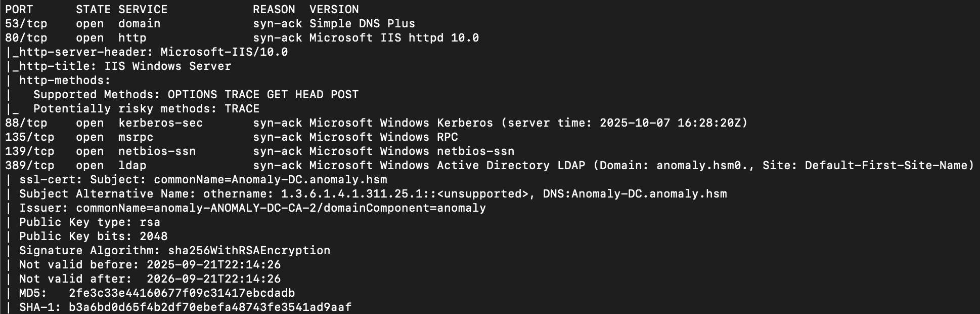The image size is (980, 314).
Task: Click the ssl-cert commonName Anomaly-DC.anomaly.hsm
Action: click(x=309, y=180)
